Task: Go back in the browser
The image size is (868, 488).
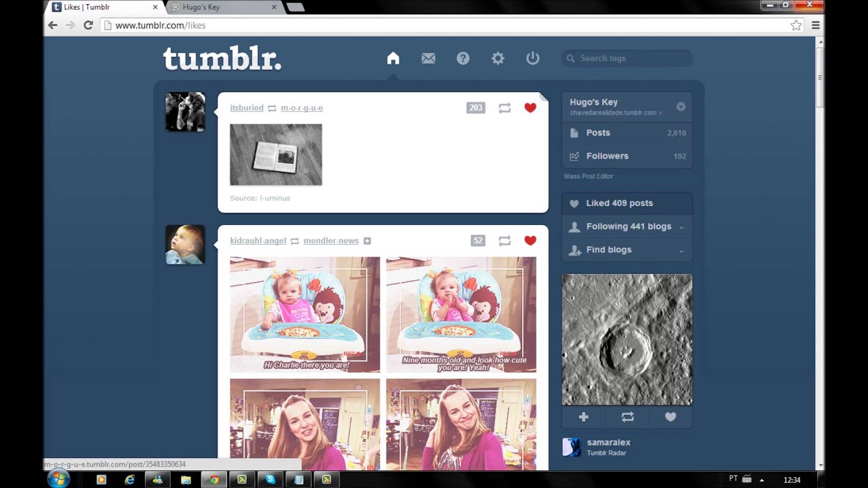Action: coord(53,25)
